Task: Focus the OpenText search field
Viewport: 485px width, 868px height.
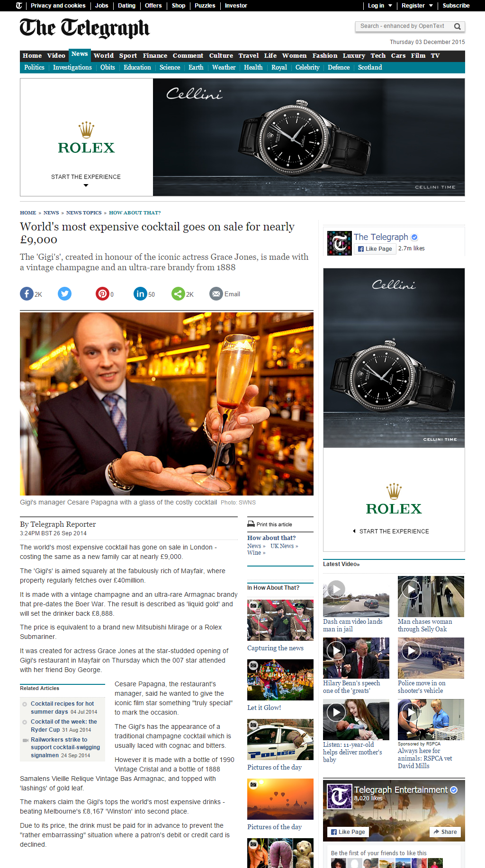Action: point(404,27)
